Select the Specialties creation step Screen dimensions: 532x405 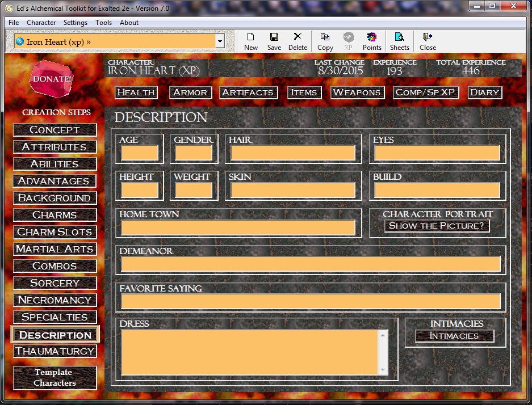[55, 317]
